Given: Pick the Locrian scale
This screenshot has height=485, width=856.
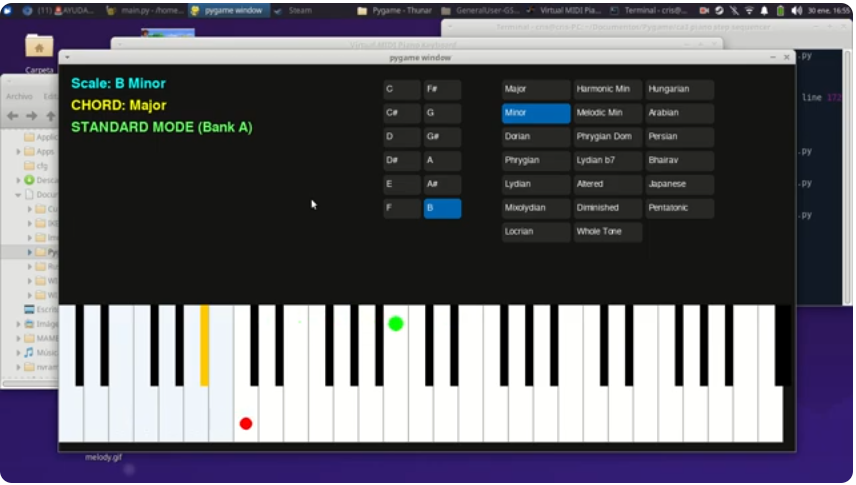Looking at the screenshot, I should (x=536, y=232).
